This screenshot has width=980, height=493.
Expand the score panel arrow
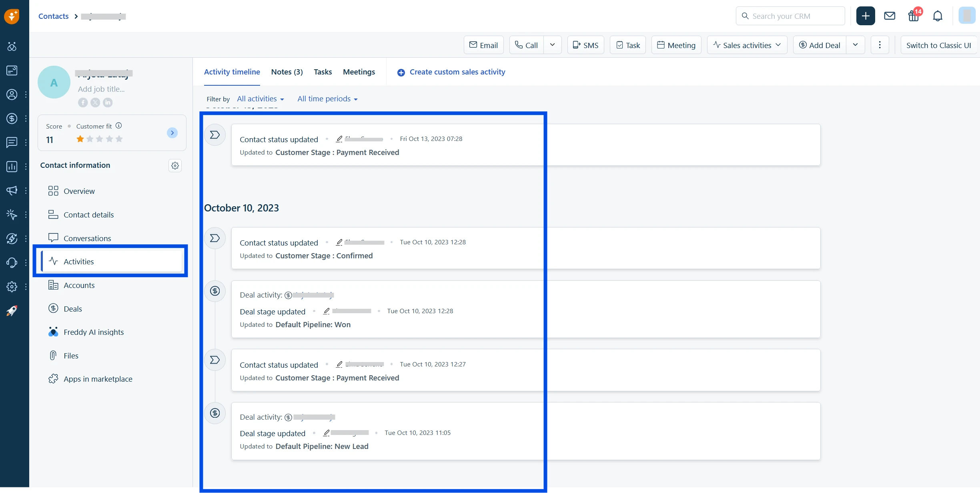click(172, 133)
